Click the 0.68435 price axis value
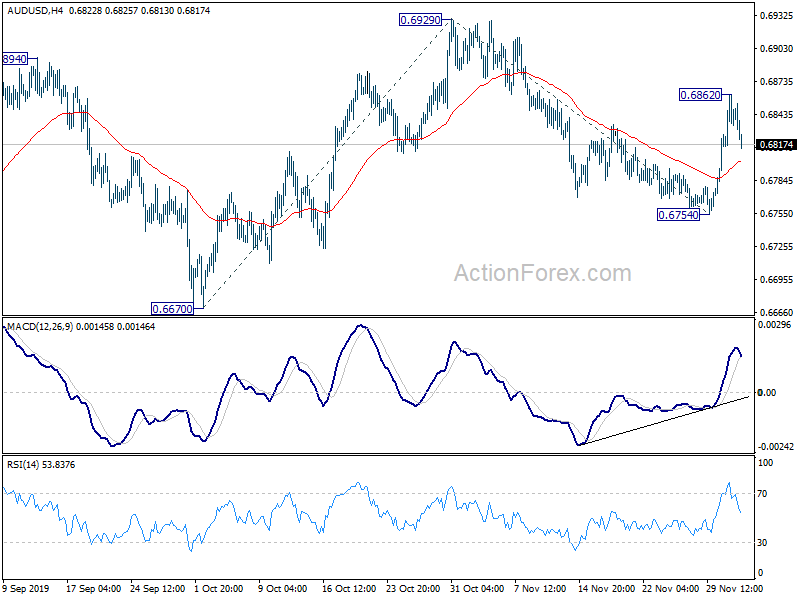The width and height of the screenshot is (800, 600). pos(776,114)
